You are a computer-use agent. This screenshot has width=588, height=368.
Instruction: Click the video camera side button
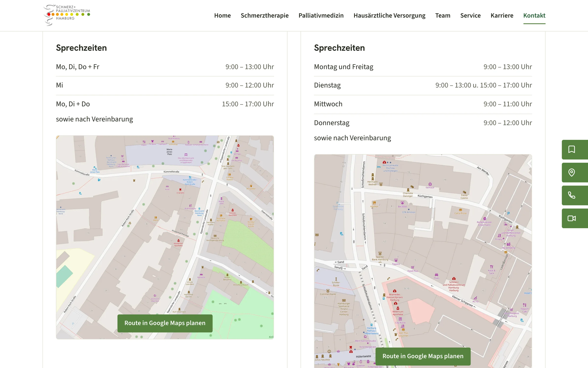(x=575, y=218)
